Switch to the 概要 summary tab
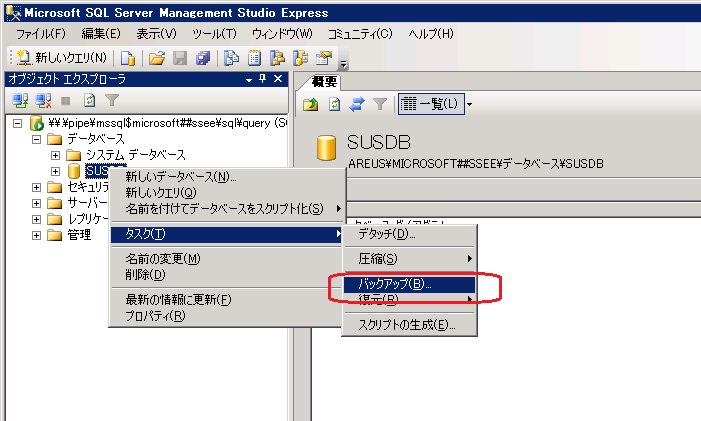Image resolution: width=701 pixels, height=421 pixels. 324,82
